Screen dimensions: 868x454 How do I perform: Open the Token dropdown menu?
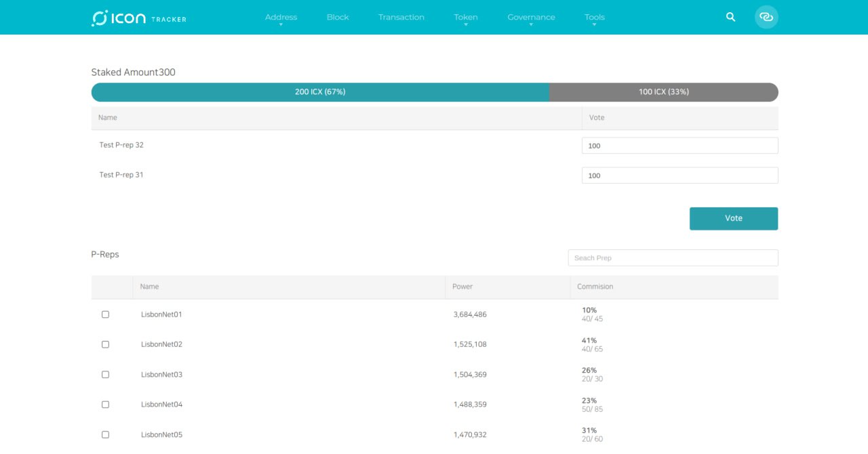465,18
